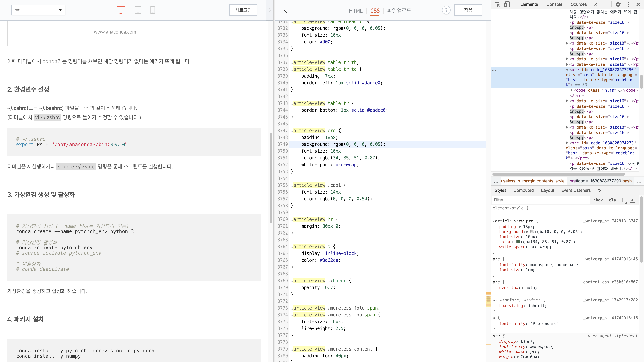
Task: Click color swatch for rgba(34, 85, 51, 0.87)
Action: (518, 242)
